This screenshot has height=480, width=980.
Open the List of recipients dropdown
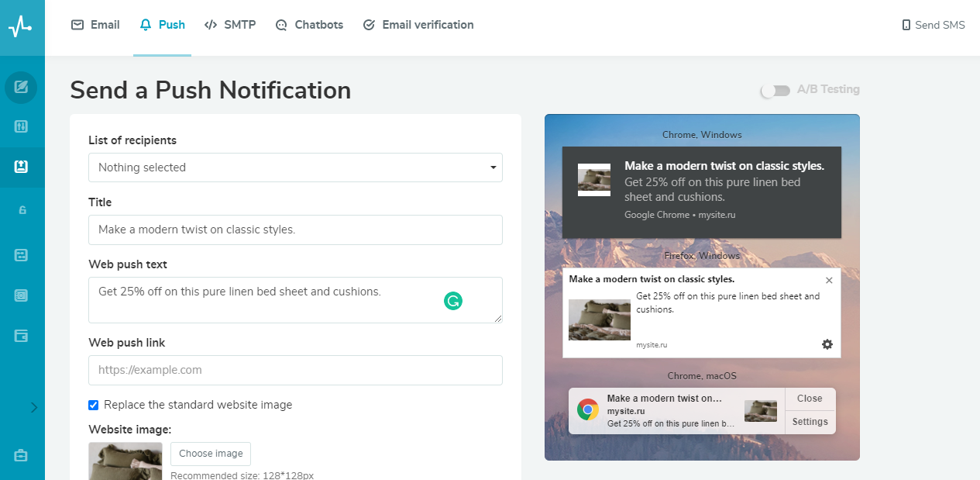[x=295, y=167]
